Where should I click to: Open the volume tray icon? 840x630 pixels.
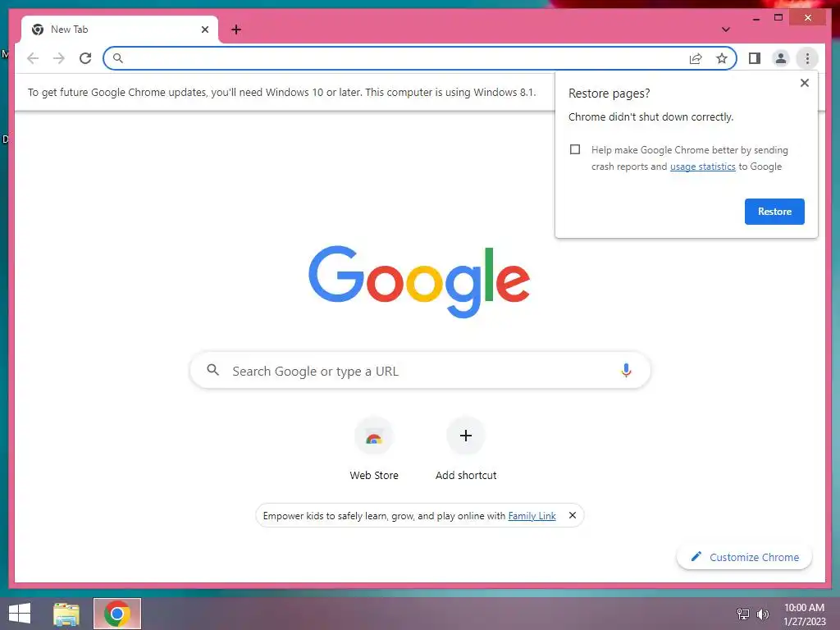pyautogui.click(x=762, y=614)
